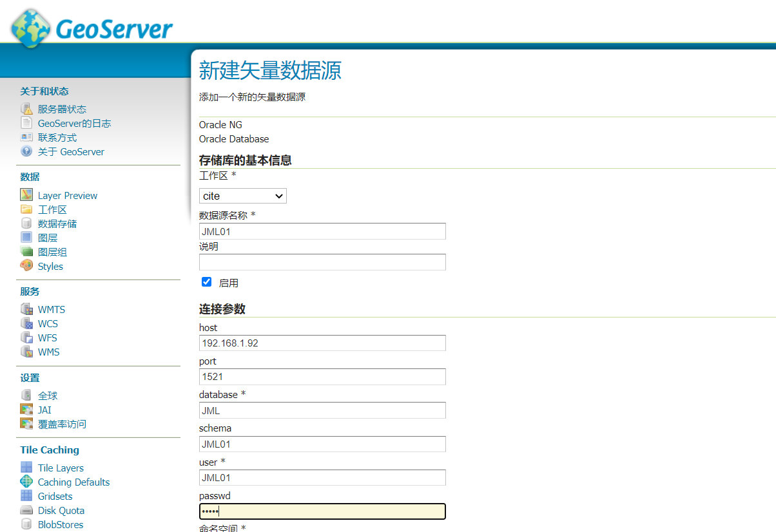
Task: Click the workspace folder icon
Action: (x=26, y=209)
